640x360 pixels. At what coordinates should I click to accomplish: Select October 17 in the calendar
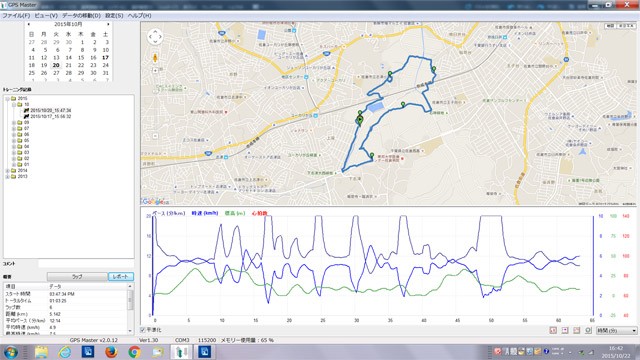105,58
